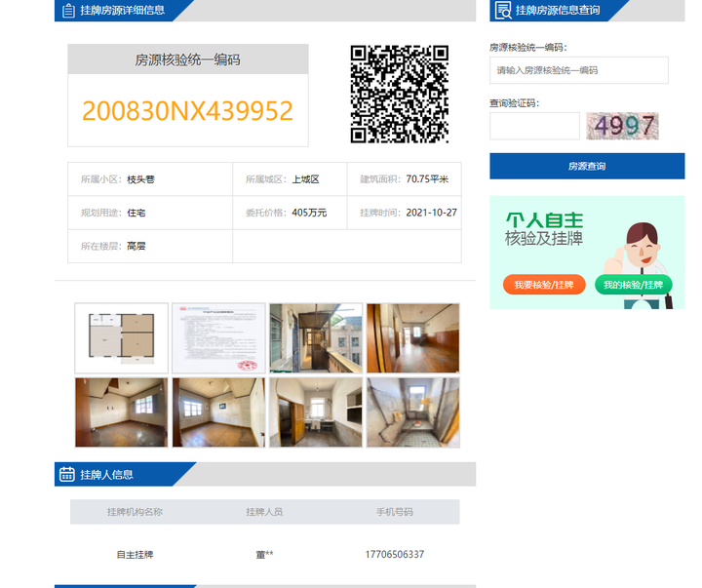Click the document icon beside 挂牌房源详细信息

point(68,11)
